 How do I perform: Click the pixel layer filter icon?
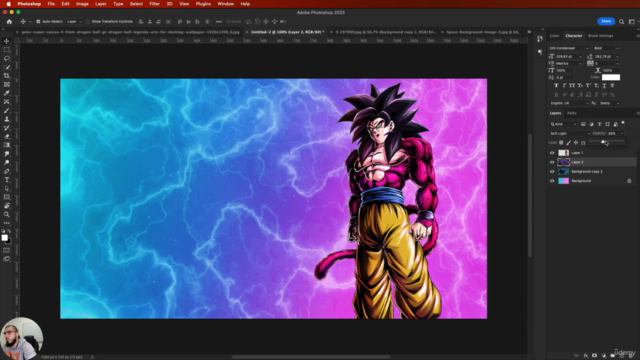coord(583,124)
